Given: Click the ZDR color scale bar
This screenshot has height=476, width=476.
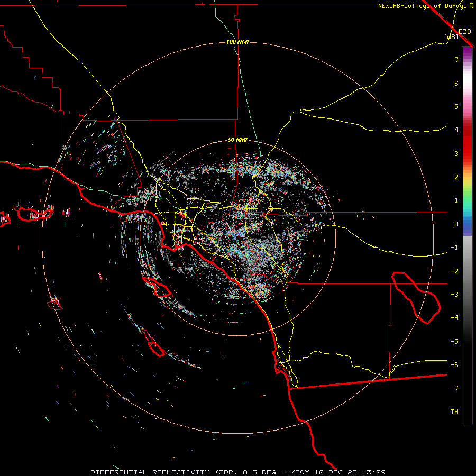Looking at the screenshot, I should [467, 235].
